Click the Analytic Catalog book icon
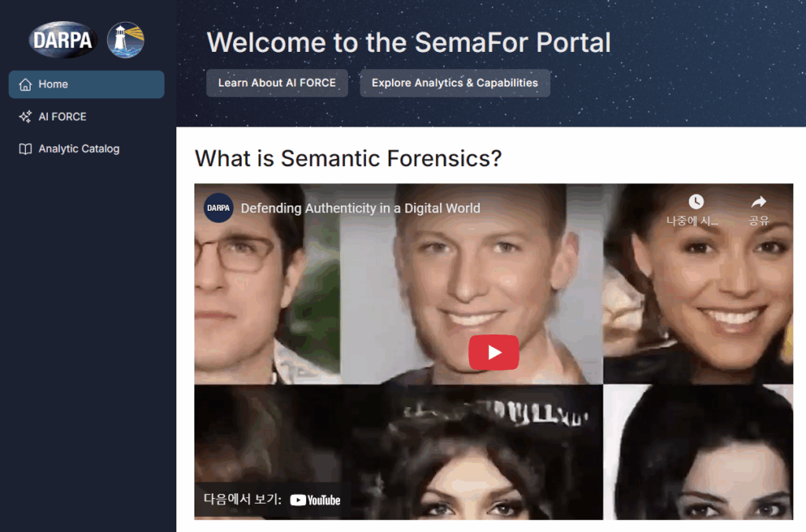Image resolution: width=806 pixels, height=532 pixels. click(25, 149)
